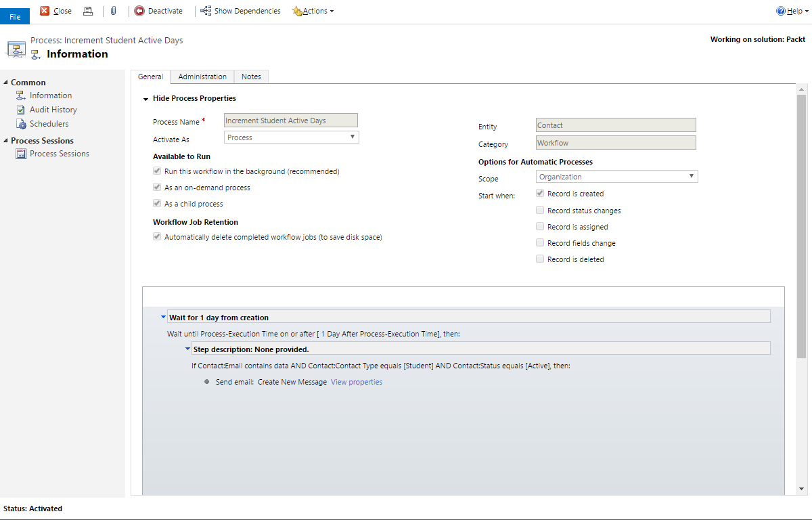The image size is (812, 520).
Task: Collapse the Process Sessions sidebar group
Action: pos(6,141)
